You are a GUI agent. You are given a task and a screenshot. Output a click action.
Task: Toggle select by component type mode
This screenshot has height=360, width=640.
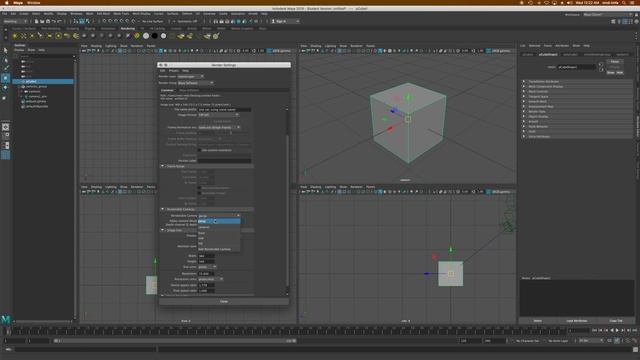tap(87, 21)
